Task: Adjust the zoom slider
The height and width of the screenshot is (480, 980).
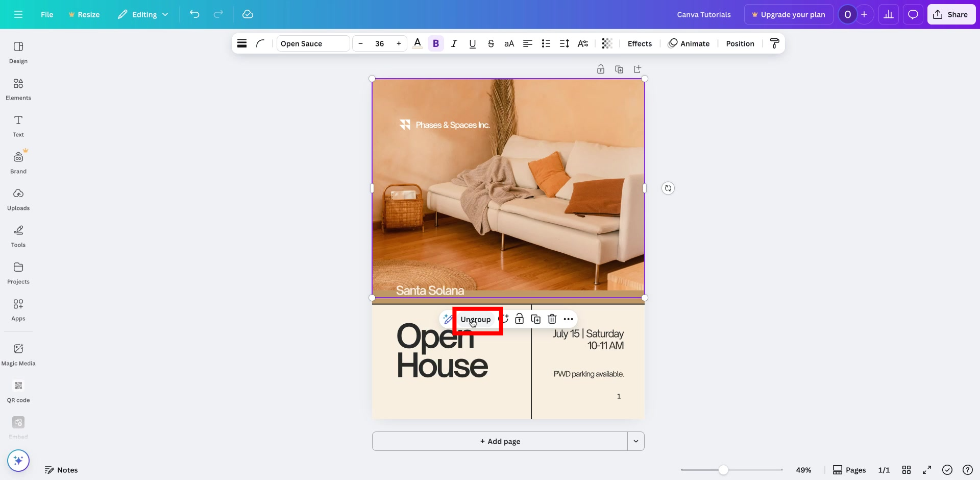Action: [724, 470]
